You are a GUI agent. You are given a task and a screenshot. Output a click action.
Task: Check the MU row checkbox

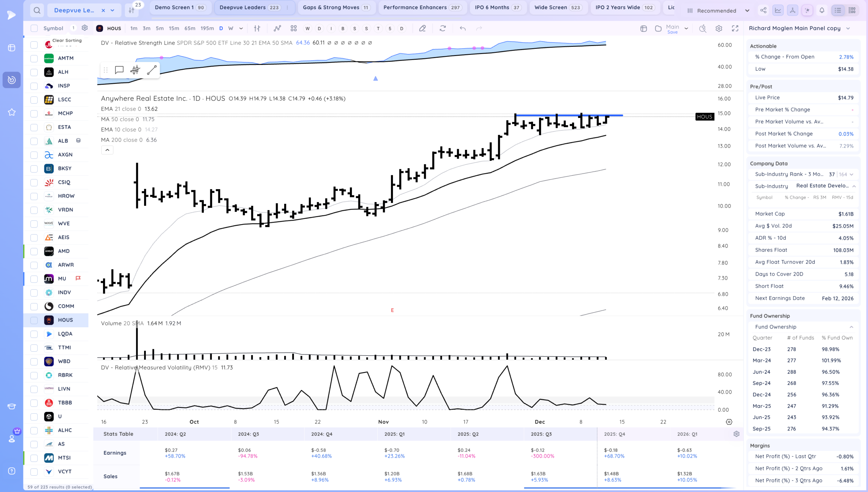tap(34, 279)
